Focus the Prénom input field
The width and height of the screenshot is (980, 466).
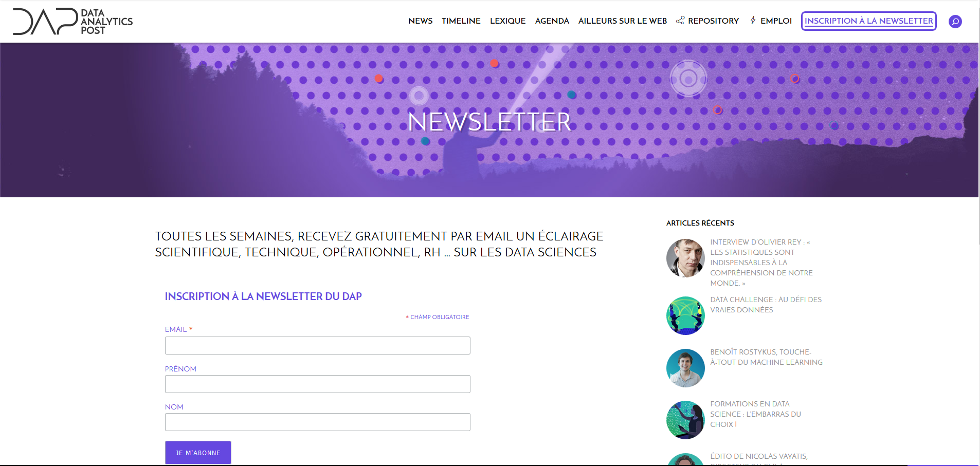pos(317,384)
